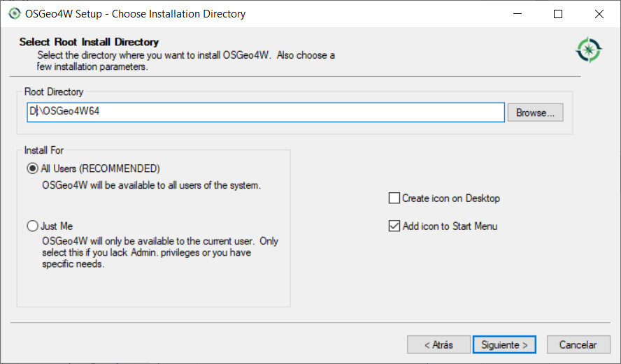The image size is (621, 364).
Task: Open the Browse... directory picker
Action: click(x=535, y=112)
